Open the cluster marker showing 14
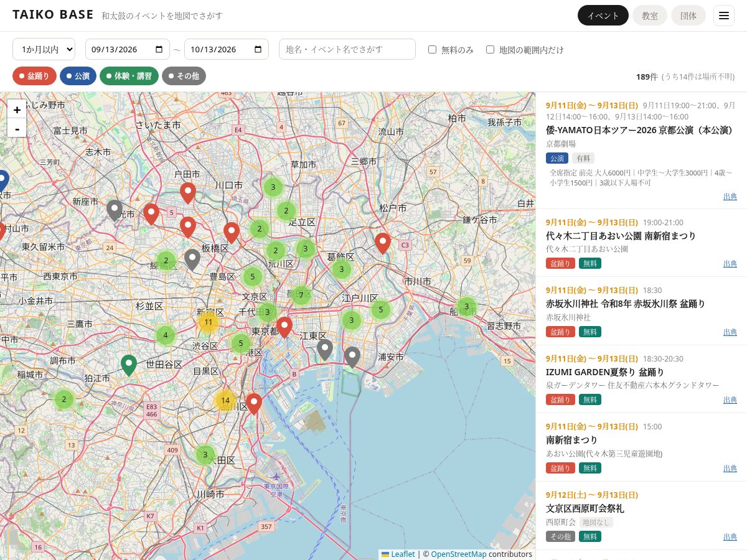This screenshot has height=560, width=747. (225, 400)
